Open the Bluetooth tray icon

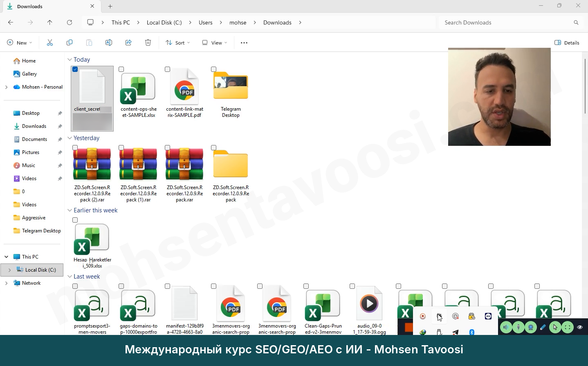tap(472, 332)
